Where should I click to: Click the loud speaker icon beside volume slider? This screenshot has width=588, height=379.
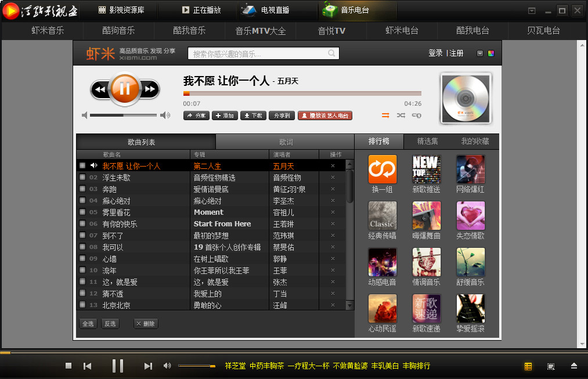165,115
